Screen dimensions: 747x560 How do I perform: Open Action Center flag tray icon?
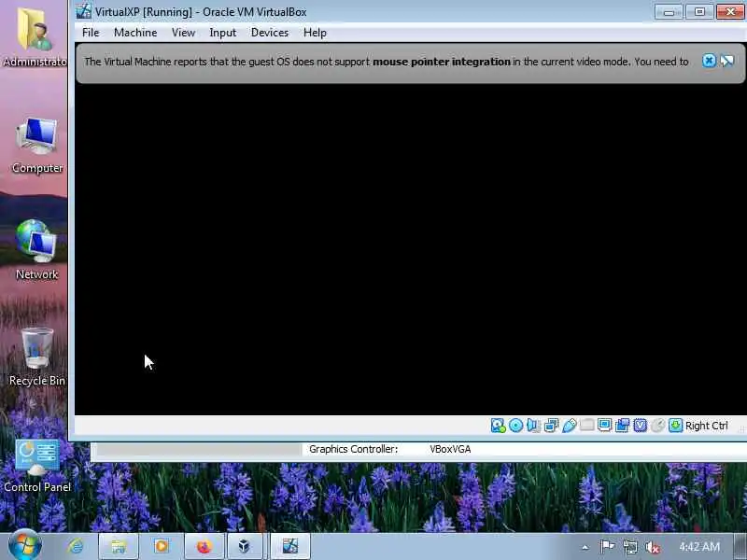pos(607,547)
